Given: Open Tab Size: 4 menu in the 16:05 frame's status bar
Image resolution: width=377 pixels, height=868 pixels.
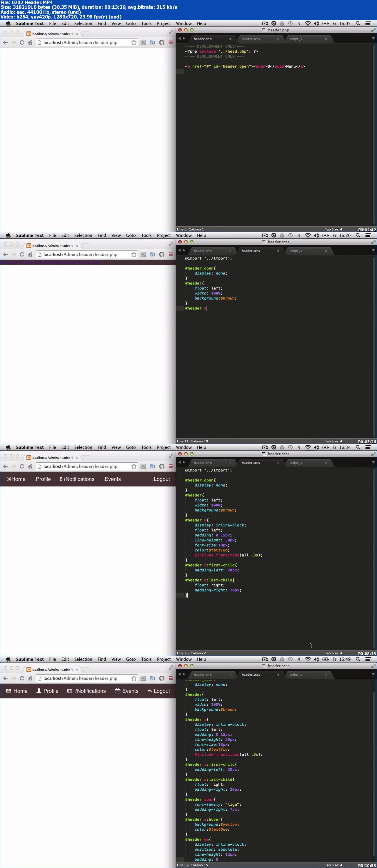Looking at the screenshot, I should [333, 229].
